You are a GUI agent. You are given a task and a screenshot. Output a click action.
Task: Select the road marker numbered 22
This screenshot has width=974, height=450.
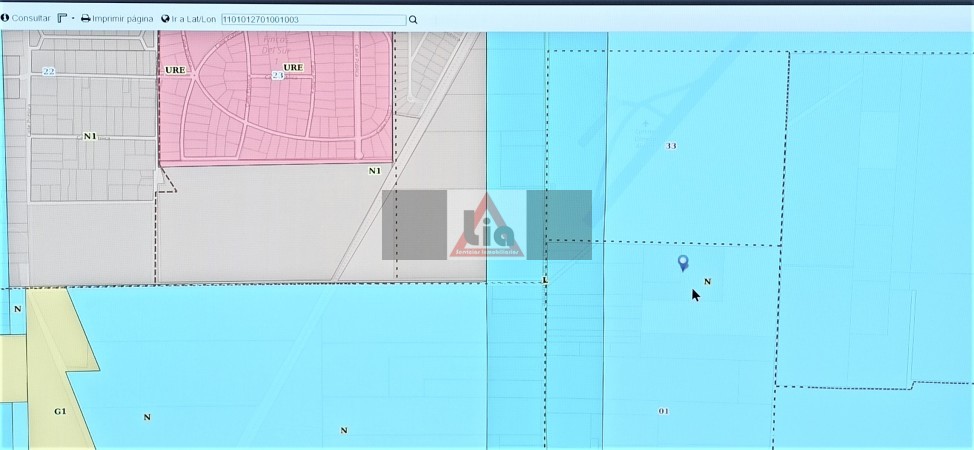(x=48, y=70)
